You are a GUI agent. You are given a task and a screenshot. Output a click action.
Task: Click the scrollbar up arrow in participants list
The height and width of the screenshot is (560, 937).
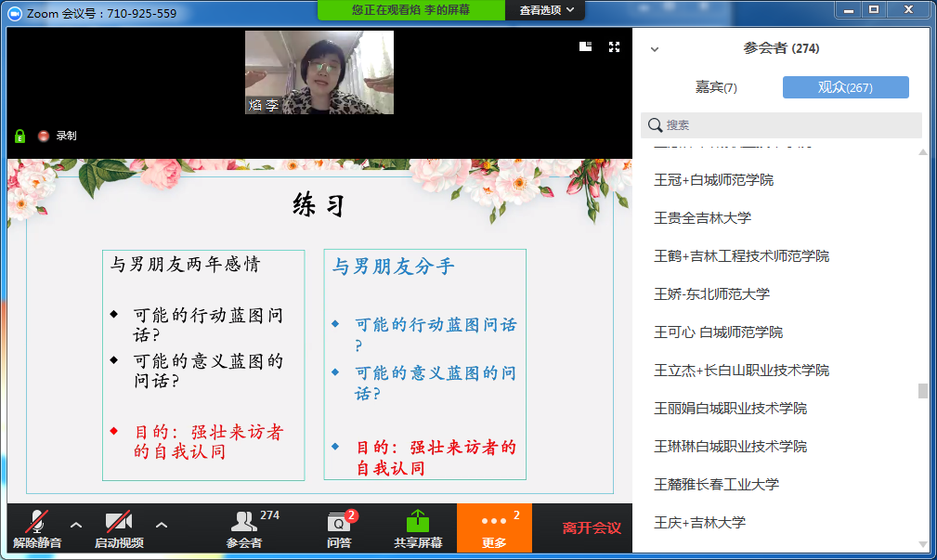(923, 152)
